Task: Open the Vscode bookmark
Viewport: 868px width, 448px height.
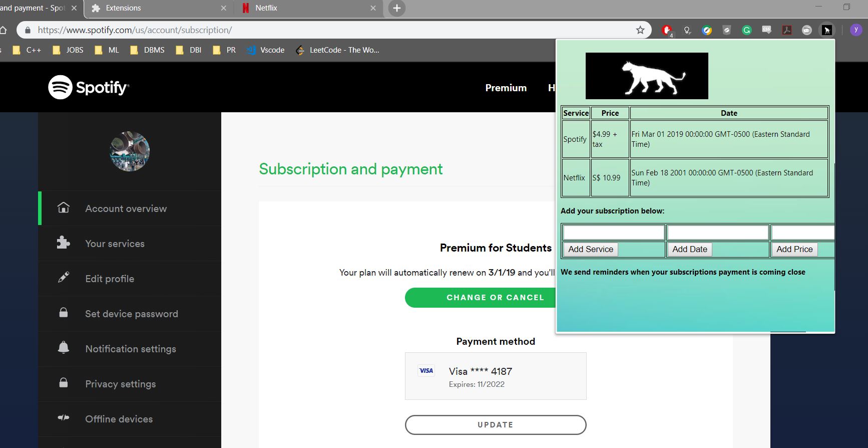Action: tap(266, 50)
